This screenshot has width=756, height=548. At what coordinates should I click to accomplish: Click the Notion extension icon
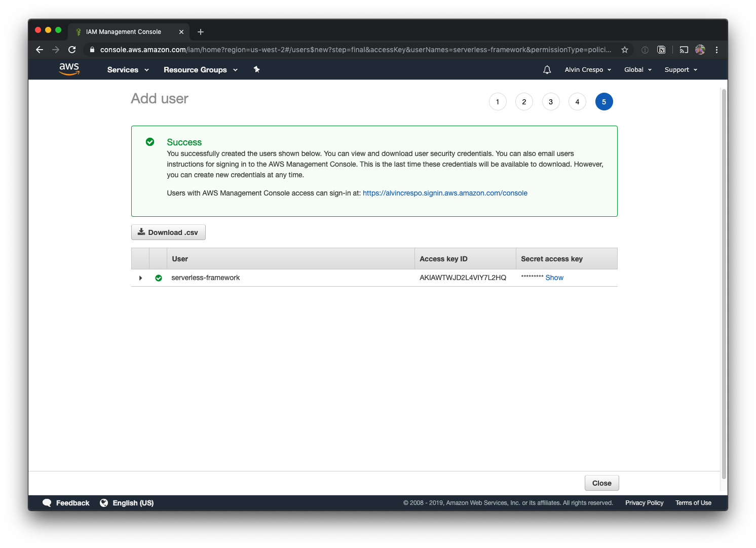(x=661, y=50)
